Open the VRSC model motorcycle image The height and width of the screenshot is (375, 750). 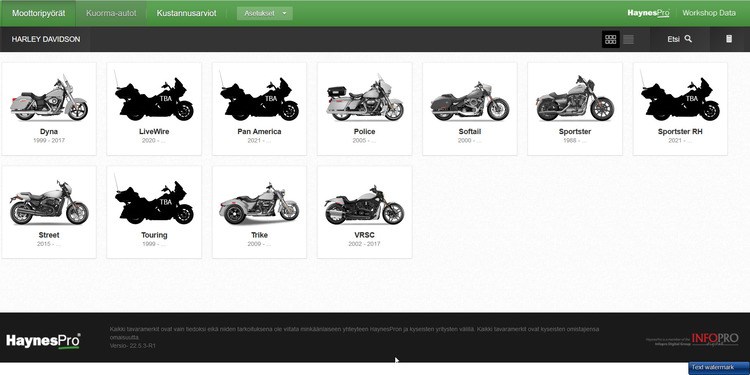(x=364, y=205)
